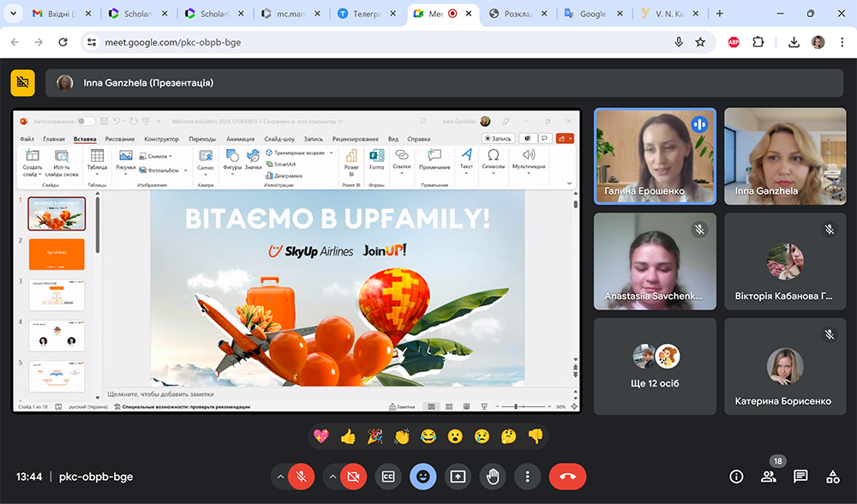Viewport: 857px width, 504px height.
Task: Show the participants list with 18 people
Action: (769, 477)
